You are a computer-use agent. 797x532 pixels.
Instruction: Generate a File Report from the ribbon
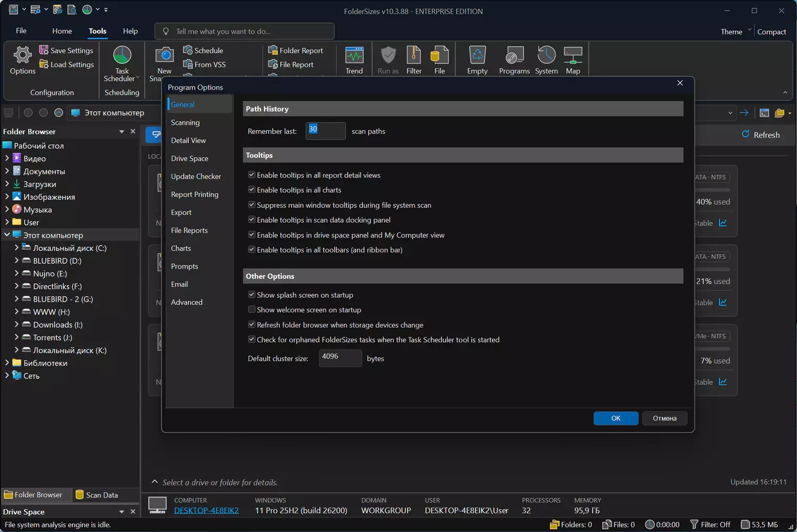pyautogui.click(x=291, y=64)
